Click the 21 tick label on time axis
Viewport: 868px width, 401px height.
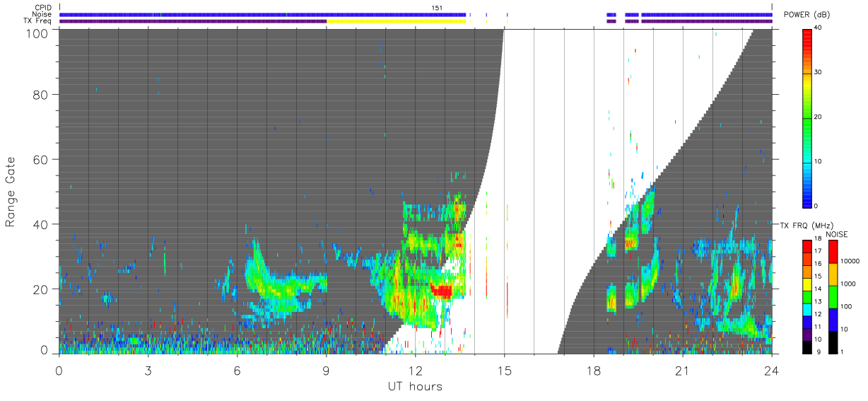pyautogui.click(x=682, y=371)
